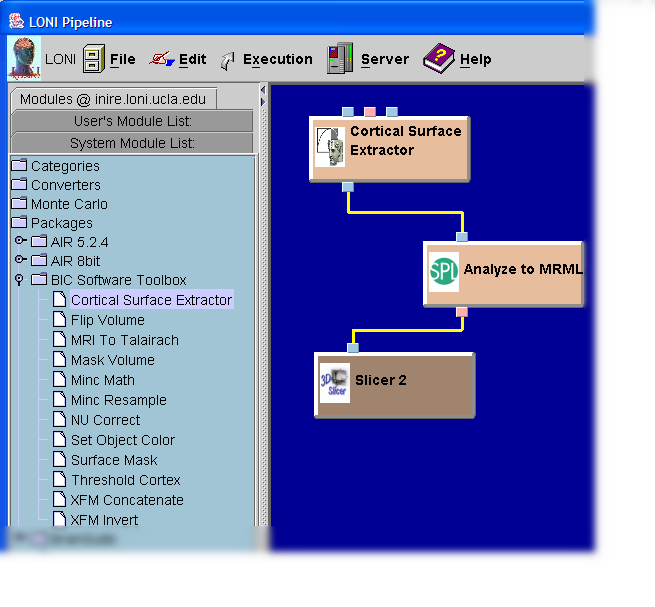Click the User's Module List button
The image size is (655, 607).
point(131,121)
